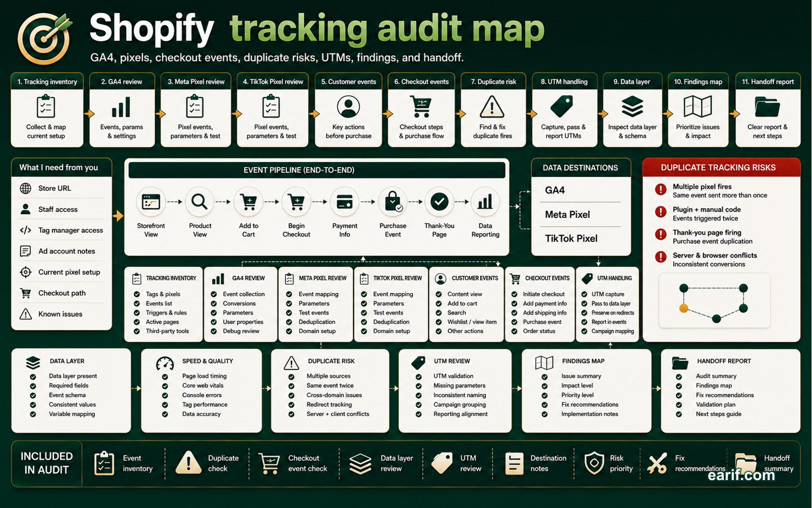The image size is (812, 508).
Task: Click the check beside Audit summary
Action: tap(679, 376)
